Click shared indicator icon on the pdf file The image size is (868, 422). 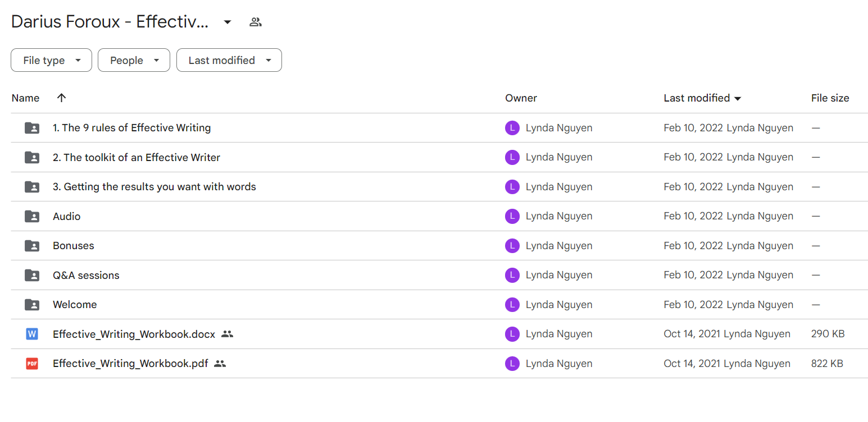point(220,364)
